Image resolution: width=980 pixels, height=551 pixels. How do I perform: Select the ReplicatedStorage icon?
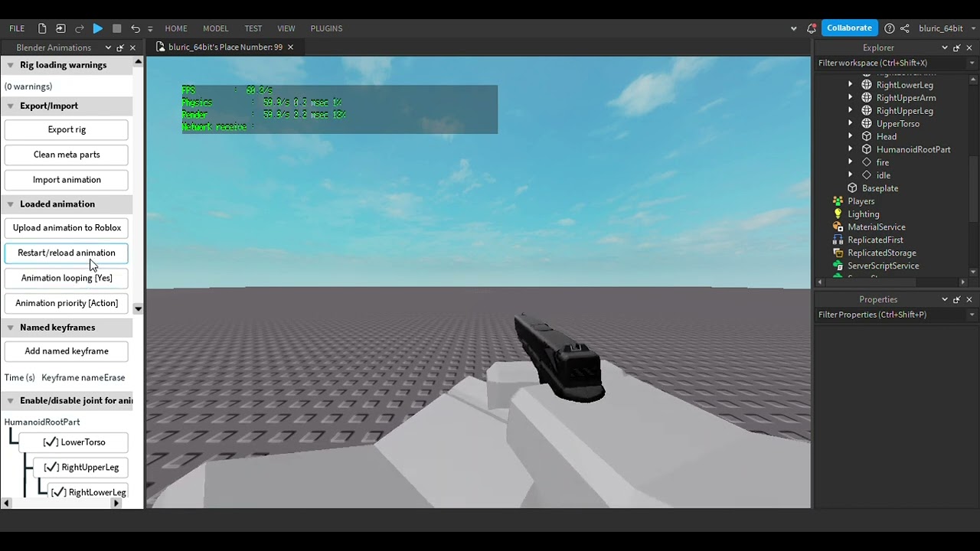[838, 253]
